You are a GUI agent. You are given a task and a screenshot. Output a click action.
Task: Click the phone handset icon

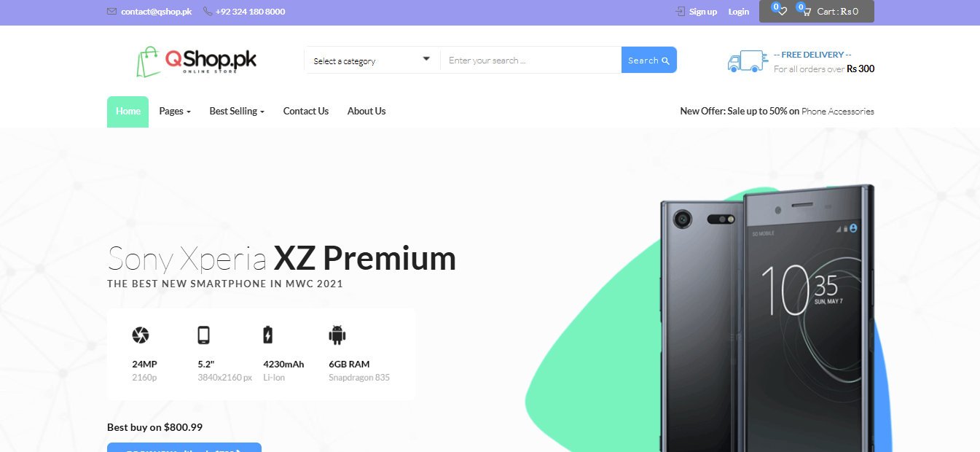tap(208, 12)
